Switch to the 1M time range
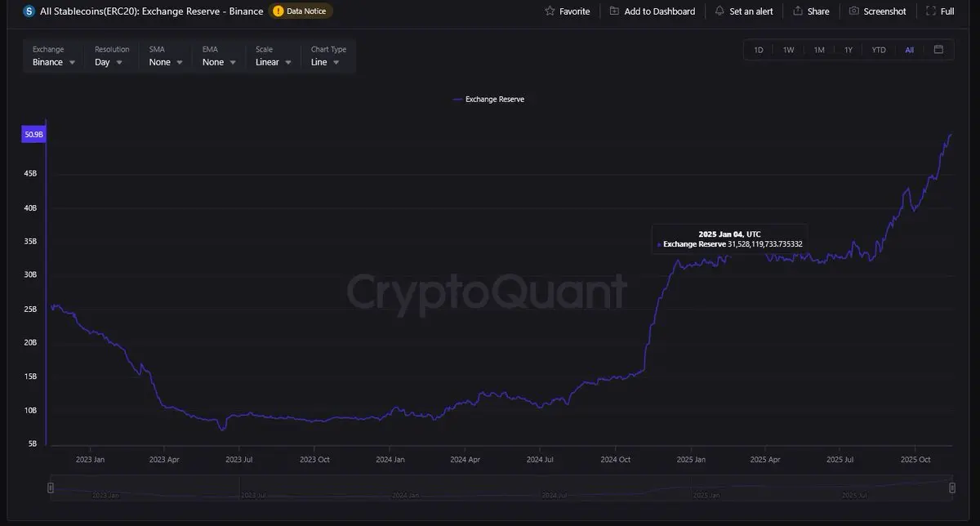The height and width of the screenshot is (526, 980). [818, 50]
